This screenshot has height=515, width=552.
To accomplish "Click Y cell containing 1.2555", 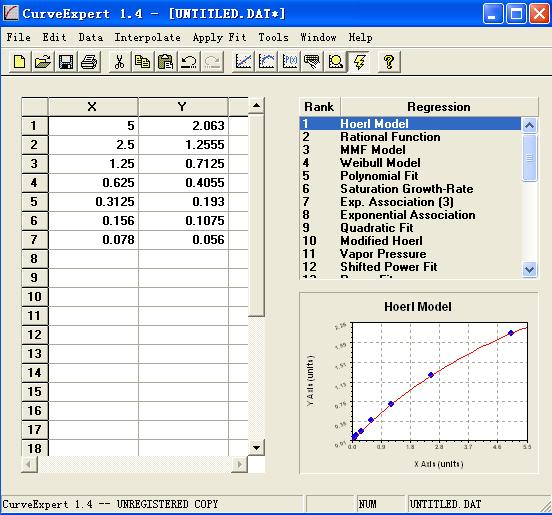I will [183, 145].
